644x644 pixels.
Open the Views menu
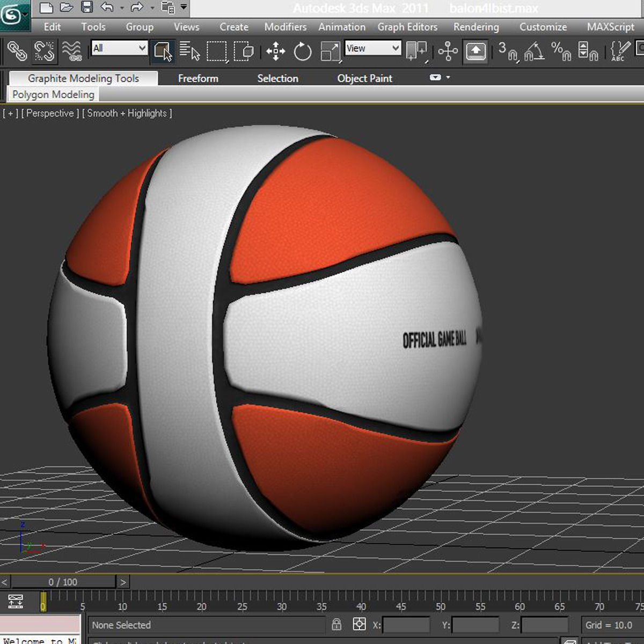[x=186, y=27]
